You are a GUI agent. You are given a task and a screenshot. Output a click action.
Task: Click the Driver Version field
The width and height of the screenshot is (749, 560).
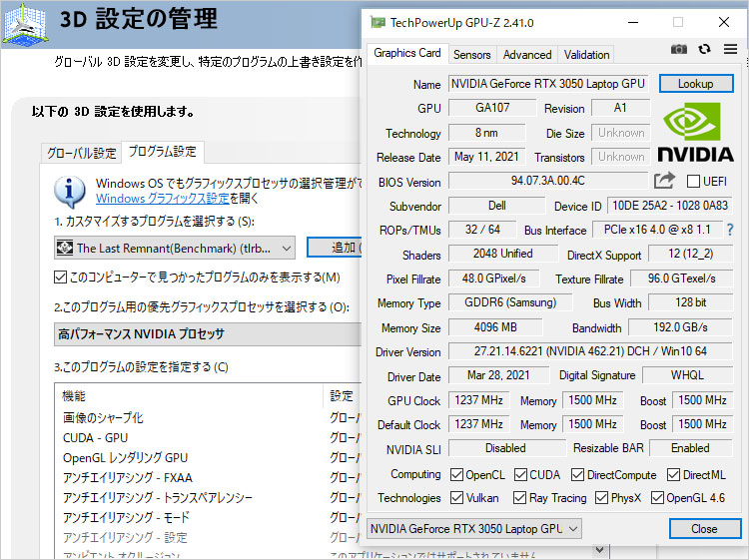[590, 351]
